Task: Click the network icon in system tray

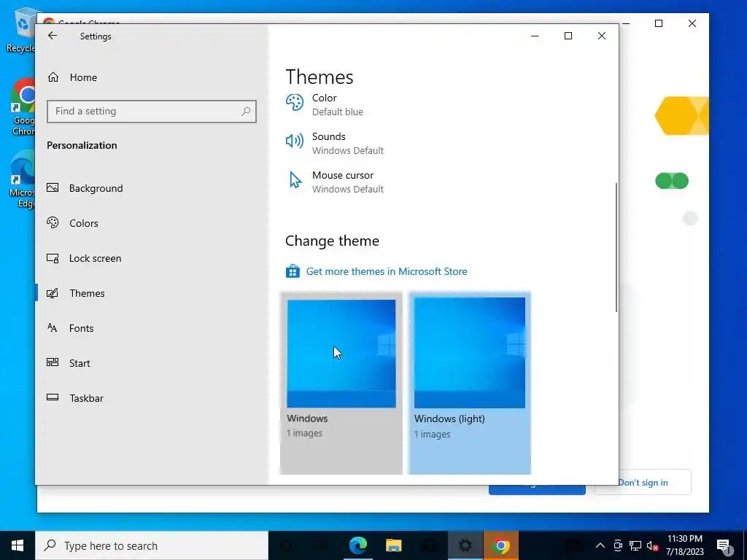Action: pyautogui.click(x=635, y=545)
